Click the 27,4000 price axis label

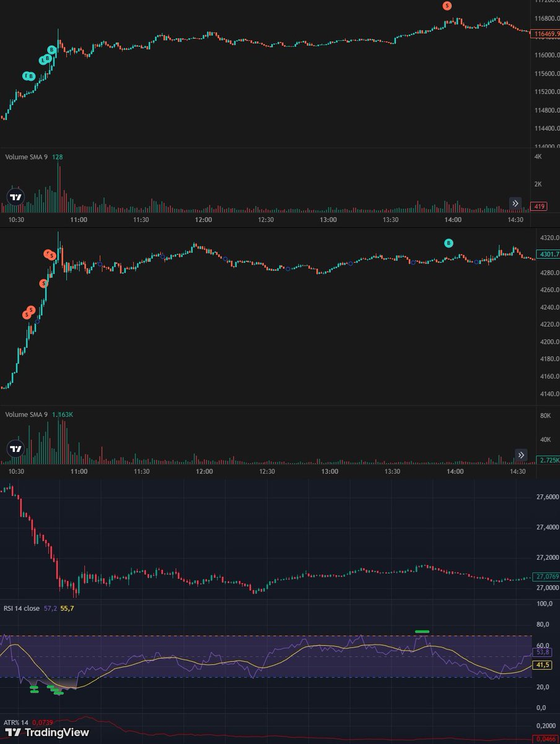(x=546, y=527)
